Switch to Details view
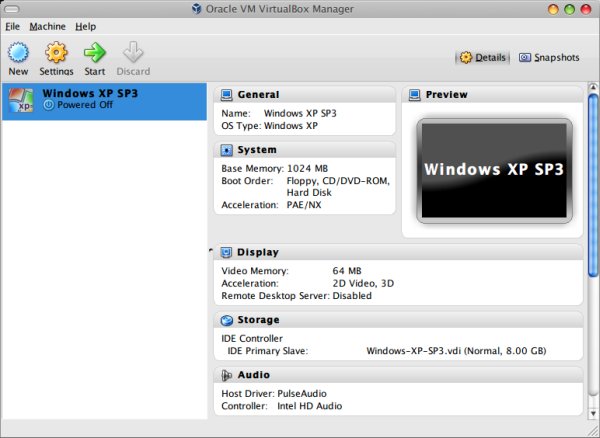600x438 pixels. point(482,58)
